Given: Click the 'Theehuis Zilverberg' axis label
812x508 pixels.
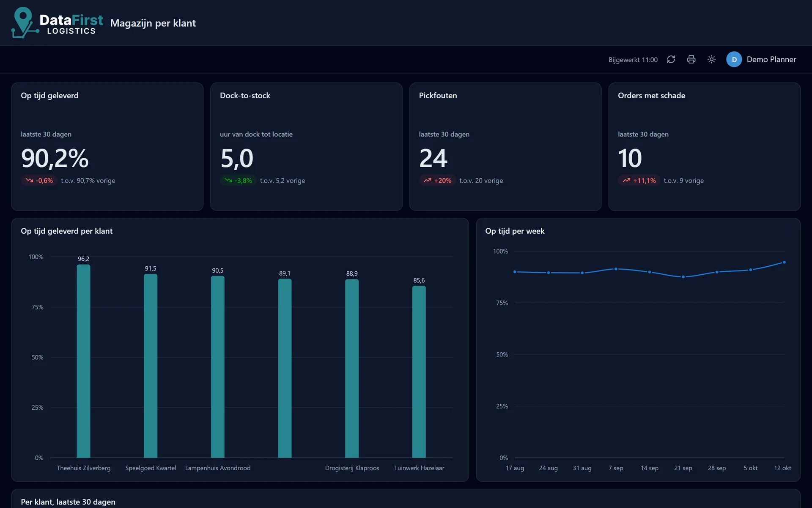Looking at the screenshot, I should pyautogui.click(x=83, y=468).
